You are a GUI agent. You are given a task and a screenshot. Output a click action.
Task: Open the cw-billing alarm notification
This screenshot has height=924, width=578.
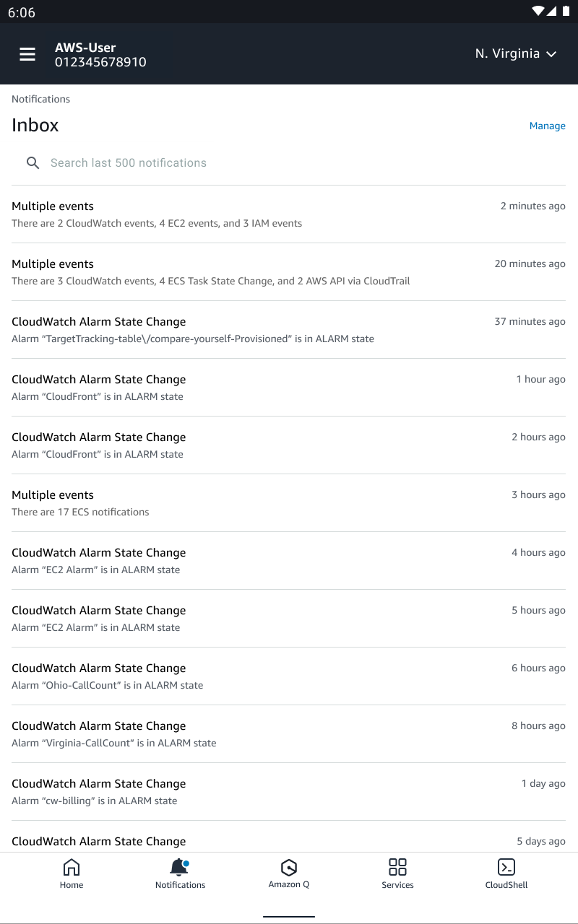click(289, 792)
